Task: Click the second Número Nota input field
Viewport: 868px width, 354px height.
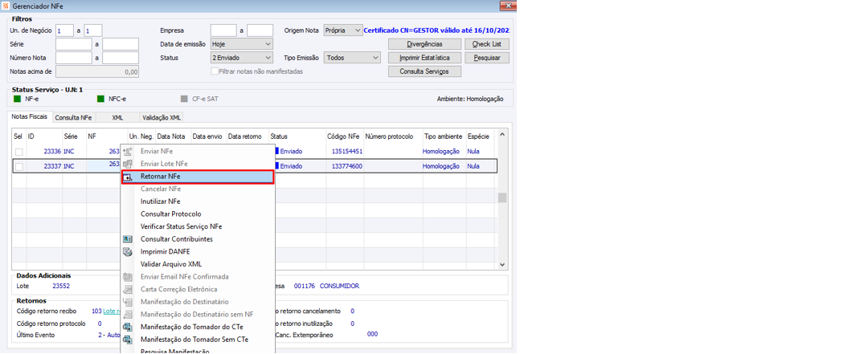Action: pos(121,58)
